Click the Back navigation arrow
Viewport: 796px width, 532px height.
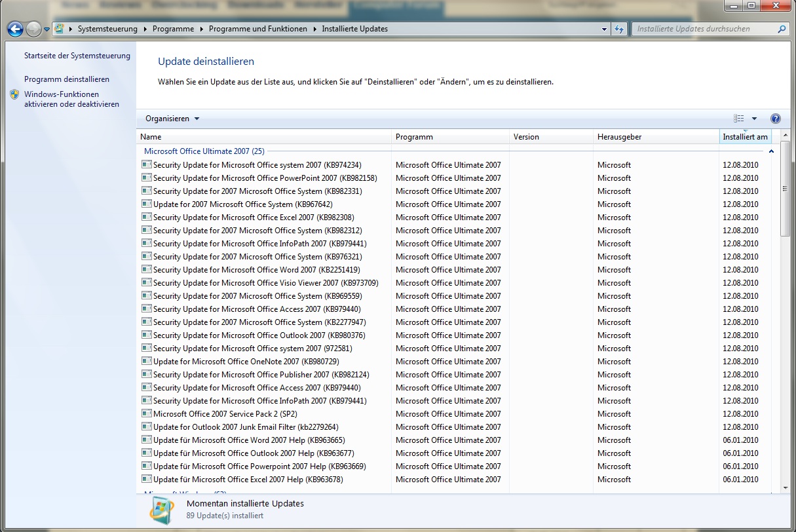tap(15, 29)
